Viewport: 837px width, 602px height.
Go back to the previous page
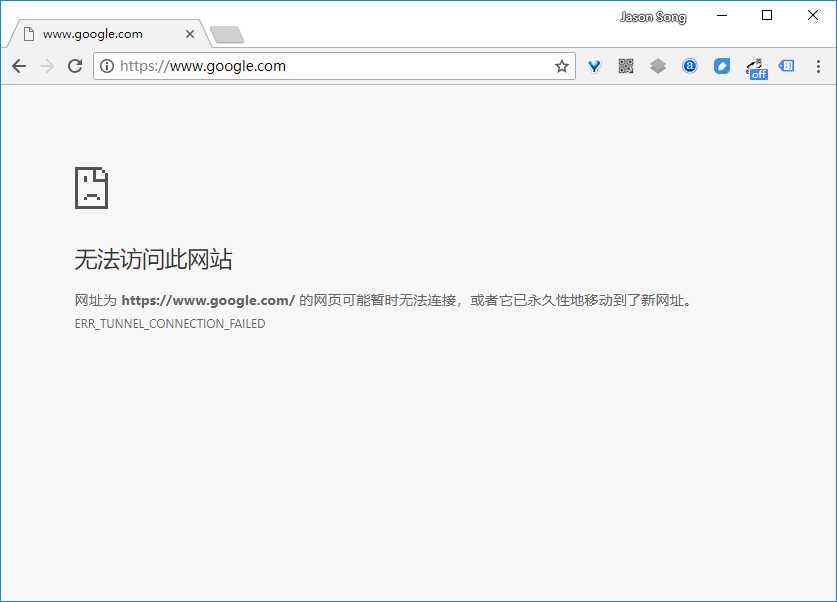[x=19, y=66]
